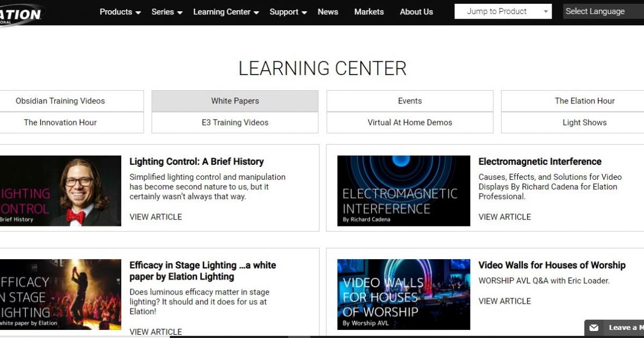Screen dimensions: 644x338
Task: Click 'WORSHIP AVL Q&A with Eric Loader' text
Action: [x=544, y=281]
